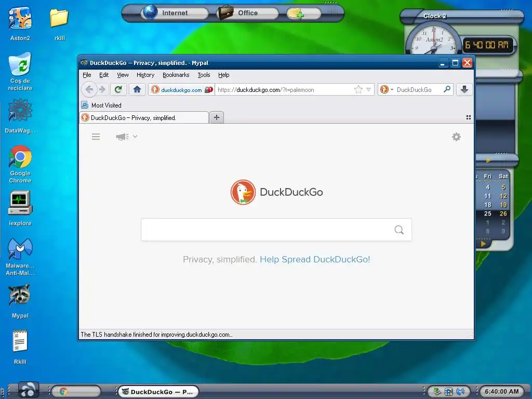532x399 pixels.
Task: Open the Edit menu
Action: click(x=104, y=75)
